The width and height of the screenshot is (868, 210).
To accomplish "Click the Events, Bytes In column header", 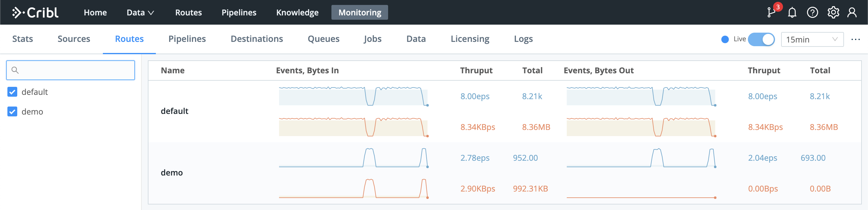I will 307,71.
